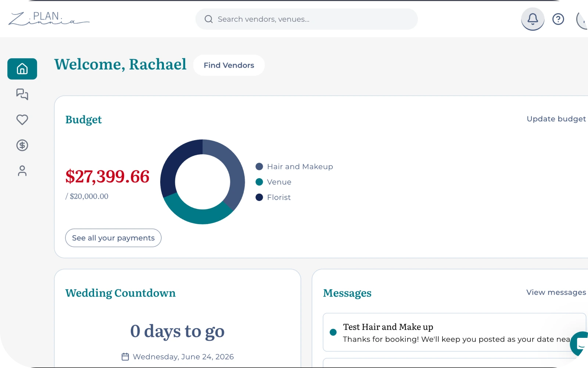Click the Wednesday, June 24, 2026 date
588x368 pixels.
(183, 357)
